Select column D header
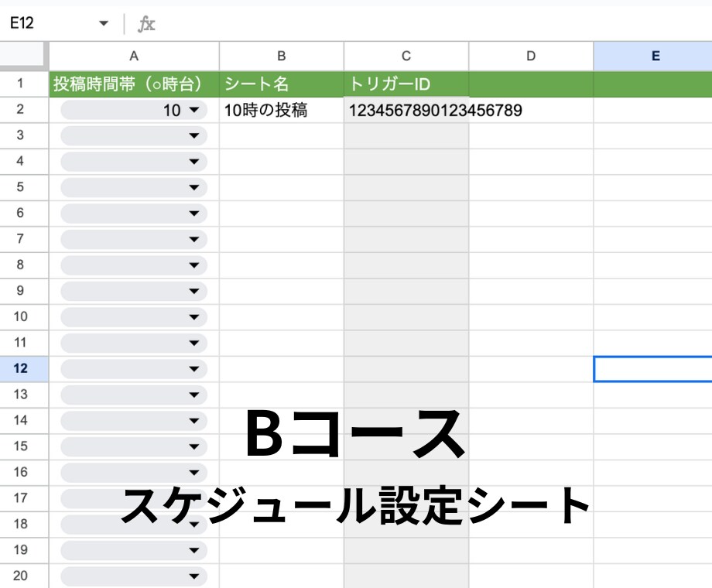 tap(531, 56)
